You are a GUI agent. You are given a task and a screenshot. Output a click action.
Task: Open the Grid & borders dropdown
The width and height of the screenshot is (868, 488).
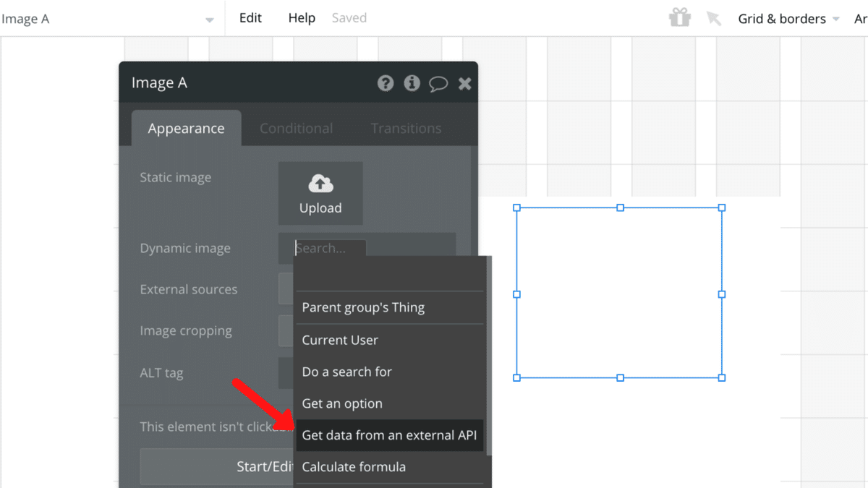(x=788, y=19)
